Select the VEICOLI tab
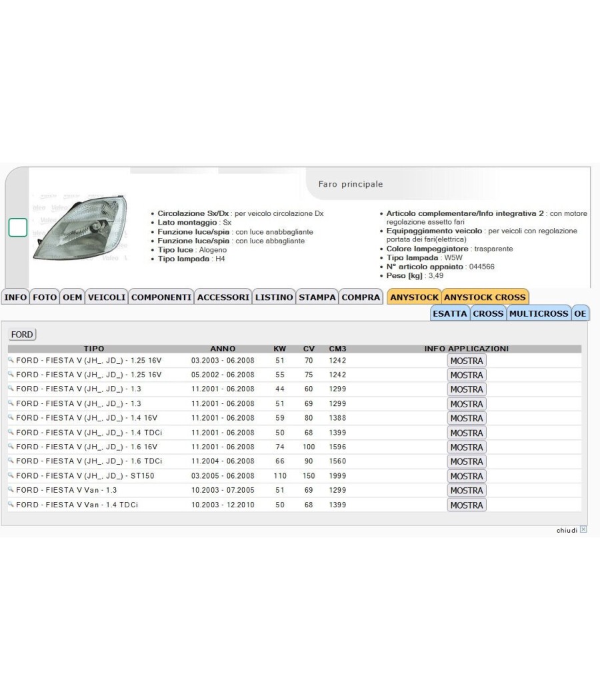The height and width of the screenshot is (700, 600). click(107, 297)
